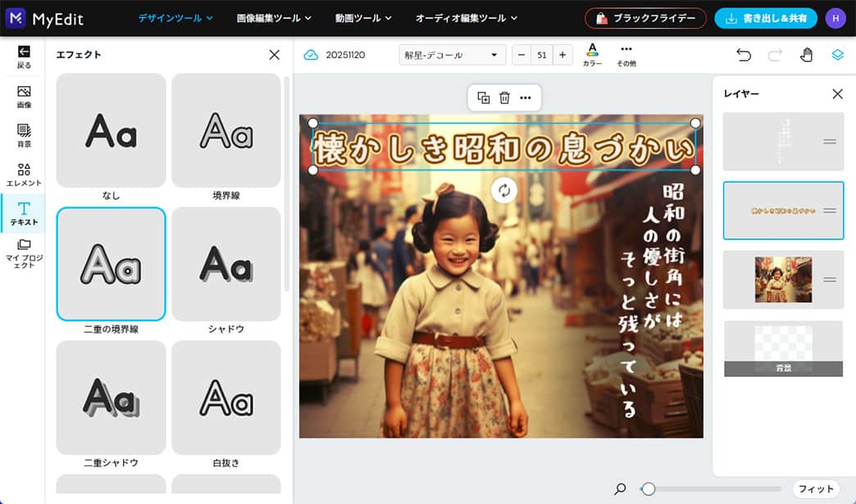Toggle the layers panel icon
Image resolution: width=856 pixels, height=504 pixels.
tap(837, 55)
